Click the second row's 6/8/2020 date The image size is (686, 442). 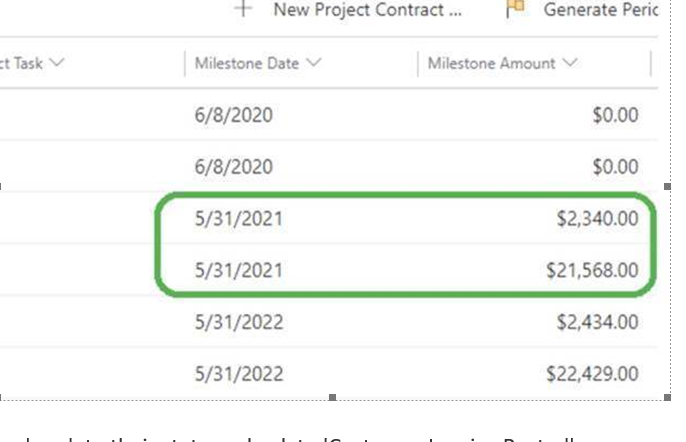[x=233, y=166]
